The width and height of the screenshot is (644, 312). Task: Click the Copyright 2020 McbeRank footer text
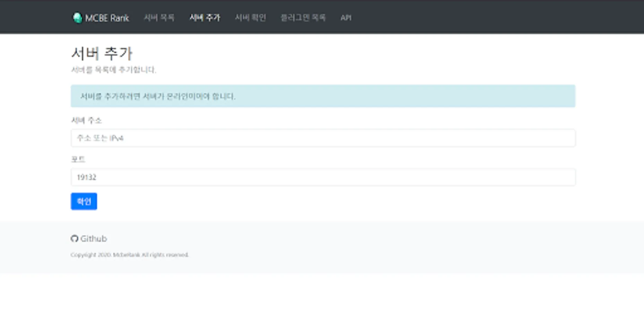pyautogui.click(x=130, y=254)
